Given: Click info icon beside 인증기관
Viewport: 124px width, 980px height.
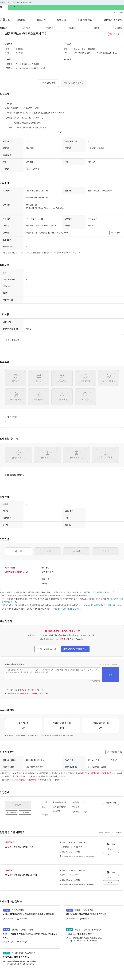Looking at the screenshot, I should point(72,760).
